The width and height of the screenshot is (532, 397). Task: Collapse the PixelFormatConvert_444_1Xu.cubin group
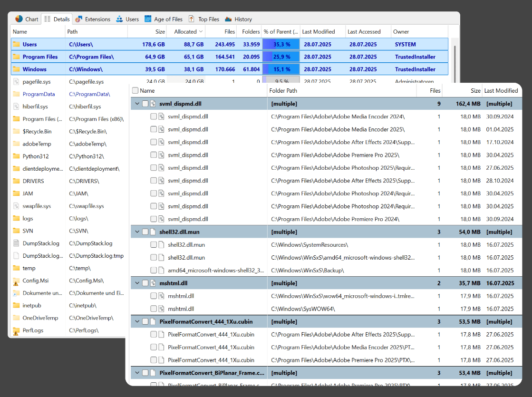pos(137,322)
